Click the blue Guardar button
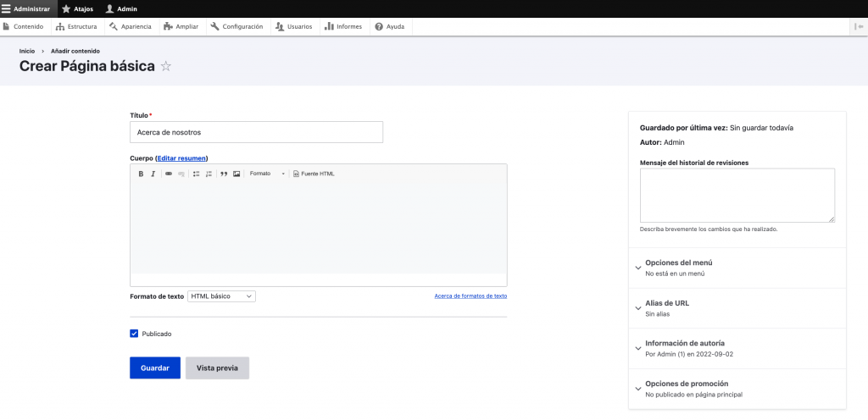868x420 pixels. point(154,367)
